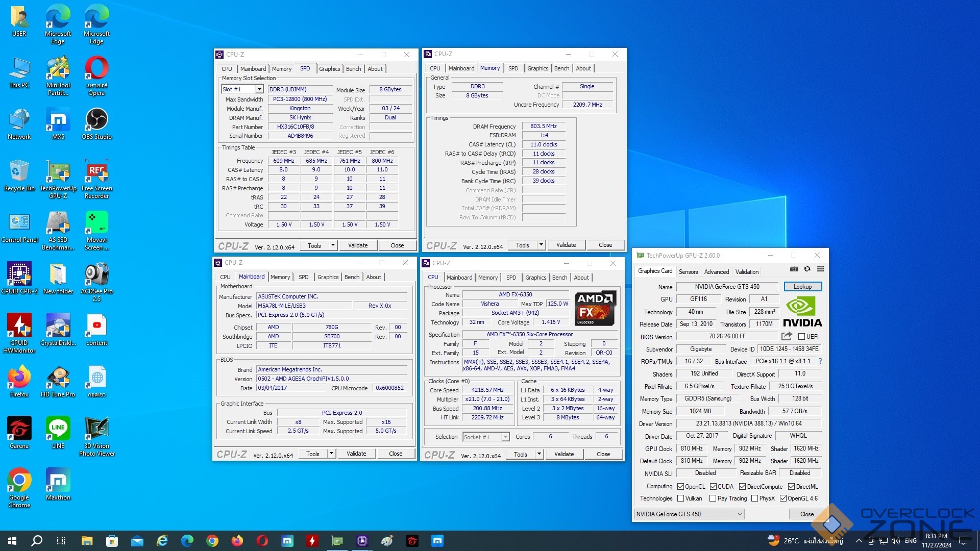
Task: Open taskbar search magnifier
Action: (37, 541)
